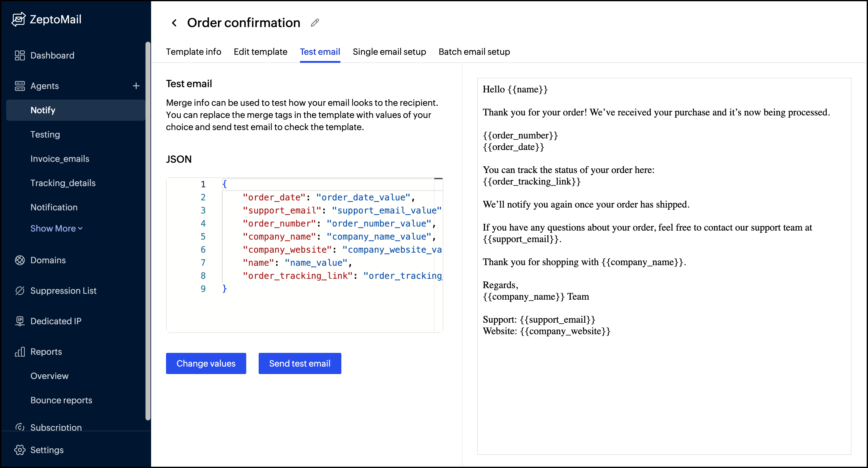Go back using the arrow beside Order confirmation
This screenshot has height=468, width=868.
[x=174, y=23]
